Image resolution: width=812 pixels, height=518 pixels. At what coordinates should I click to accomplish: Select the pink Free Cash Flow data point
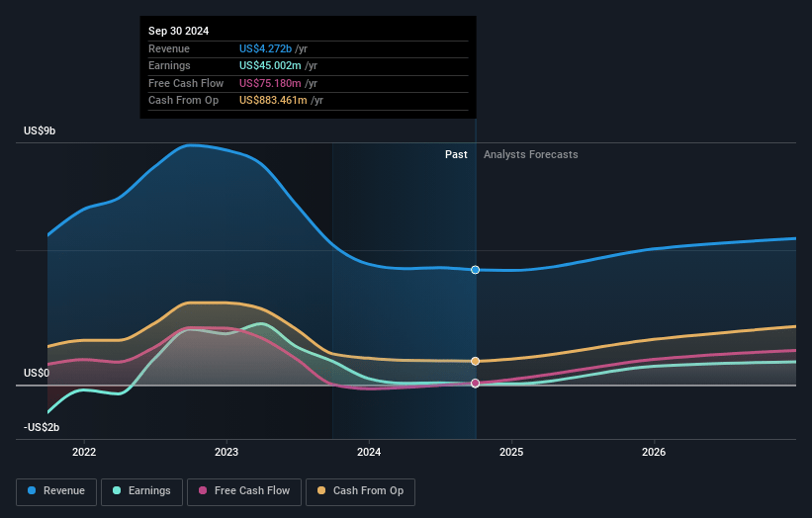476,384
